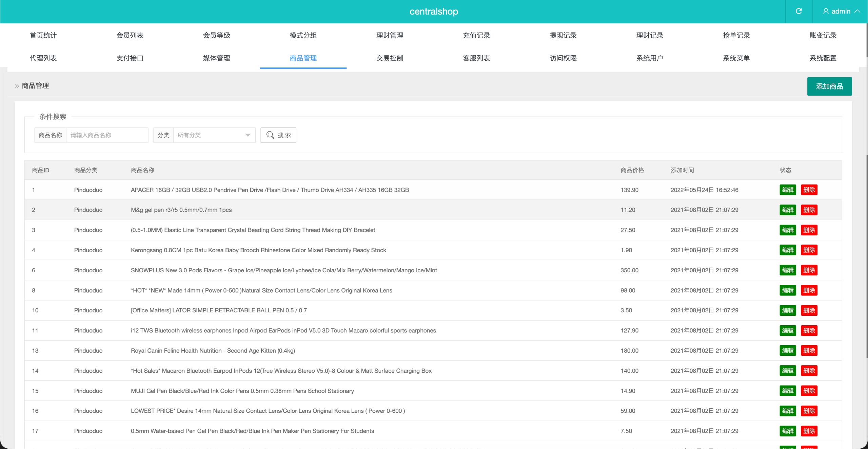The height and width of the screenshot is (449, 868).
Task: Go to 系统配置 tab
Action: [823, 58]
